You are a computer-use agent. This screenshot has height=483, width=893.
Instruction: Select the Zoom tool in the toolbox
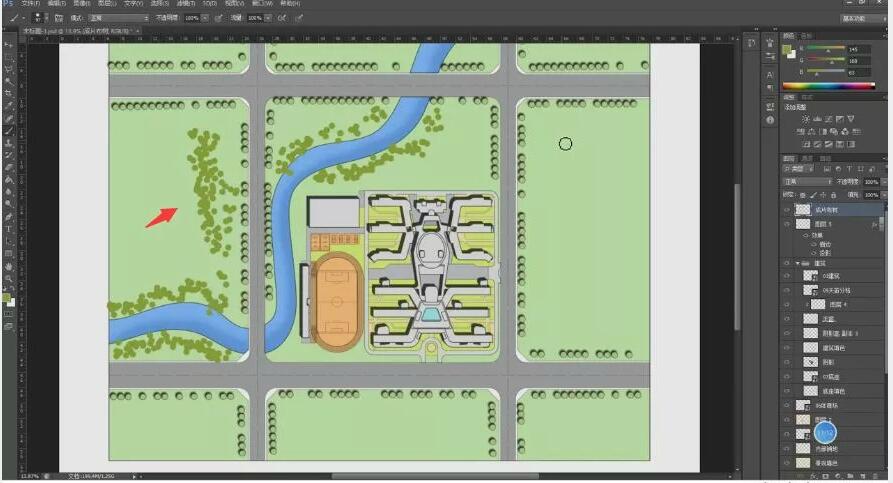9,278
